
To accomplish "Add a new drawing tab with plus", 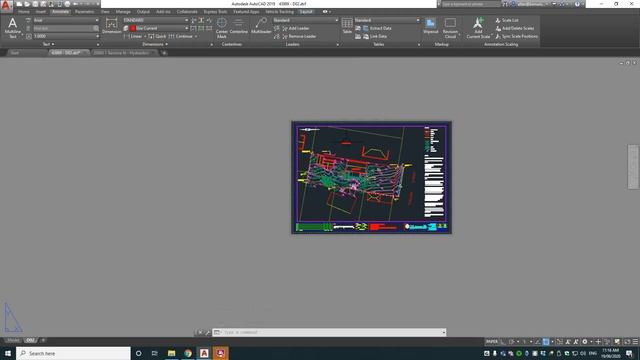I will click(164, 53).
